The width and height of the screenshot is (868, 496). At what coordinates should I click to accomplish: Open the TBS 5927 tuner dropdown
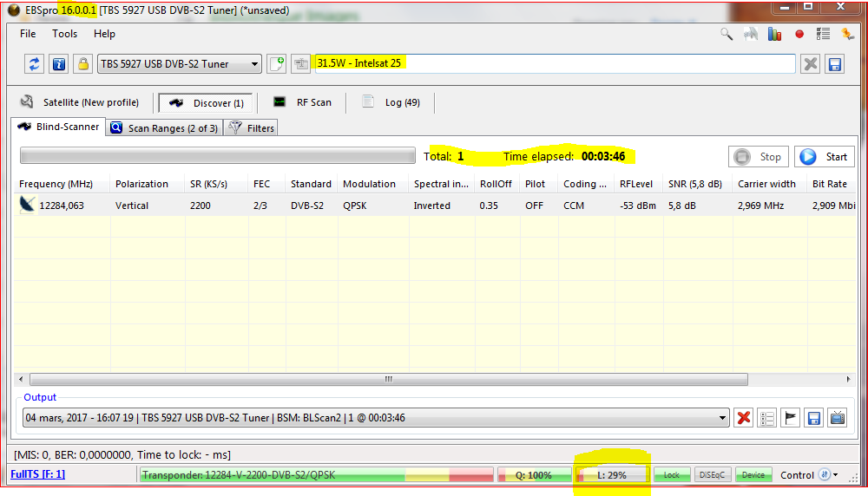click(179, 64)
